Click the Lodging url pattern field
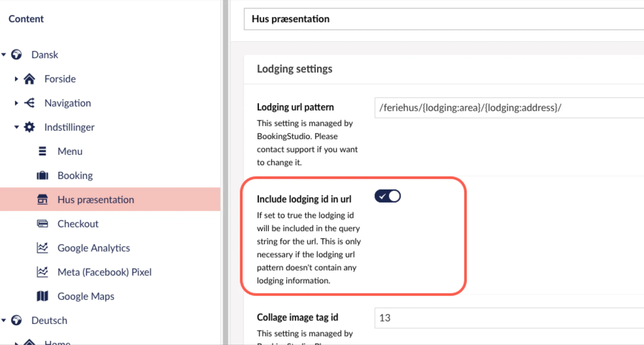 [x=509, y=108]
